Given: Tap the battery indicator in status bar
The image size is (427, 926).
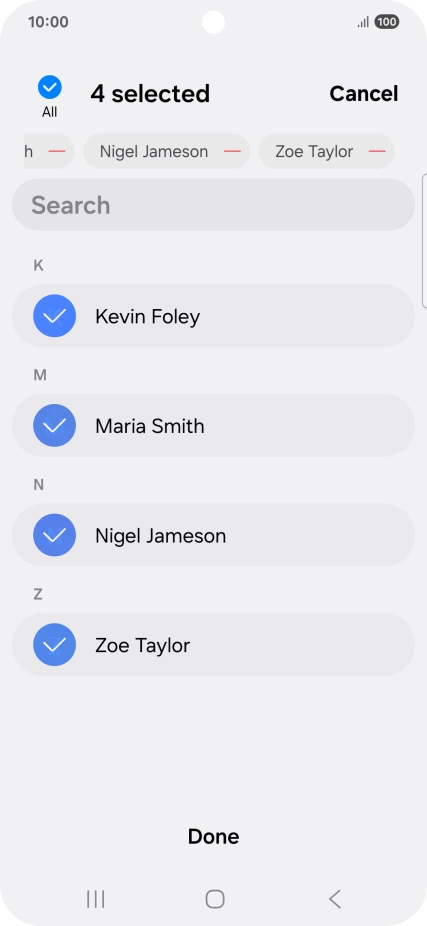Looking at the screenshot, I should pos(386,22).
